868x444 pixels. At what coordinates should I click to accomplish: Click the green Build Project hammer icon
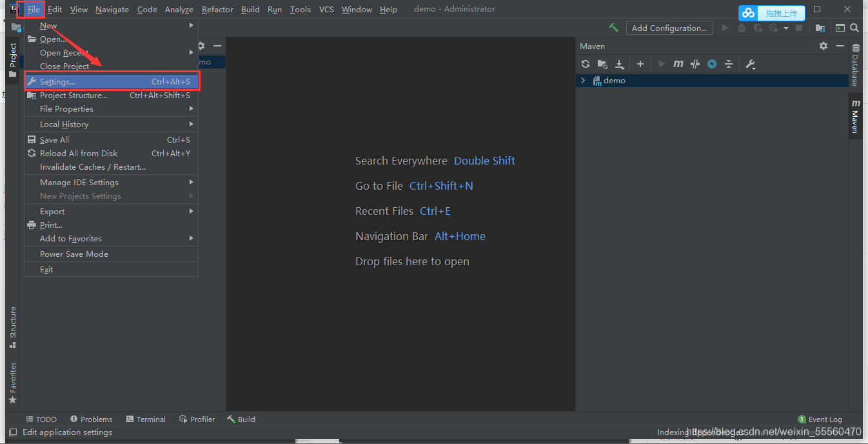pyautogui.click(x=613, y=28)
